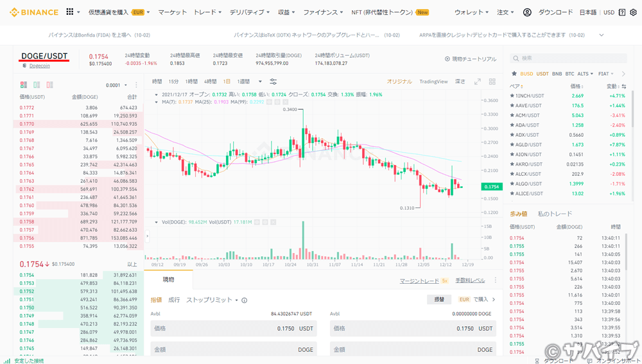Screen dimensions: 642x364
Task: Hide the MA indicator eye icon
Action: pyautogui.click(x=269, y=102)
